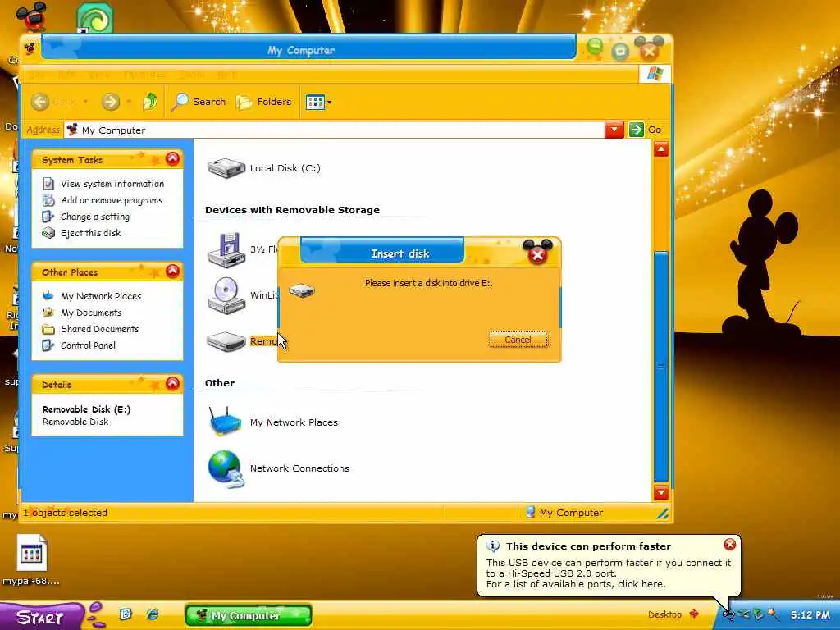Click Cancel in Insert disk dialog

point(518,340)
